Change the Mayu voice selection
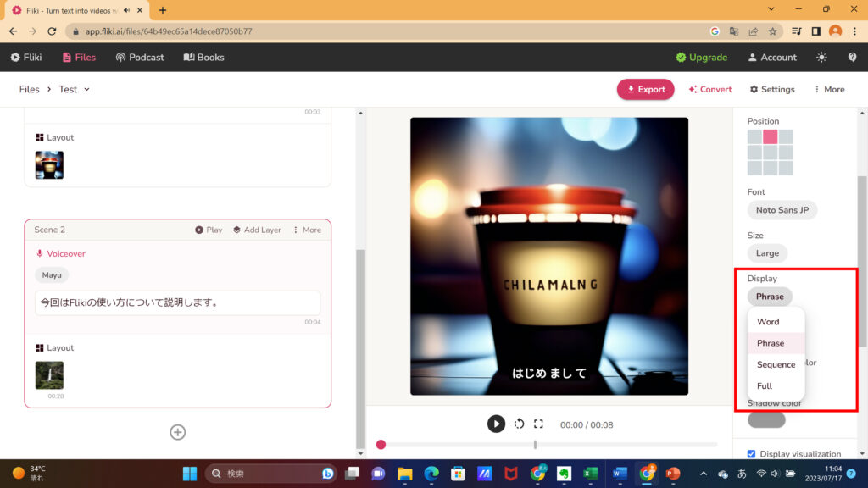 coord(52,275)
